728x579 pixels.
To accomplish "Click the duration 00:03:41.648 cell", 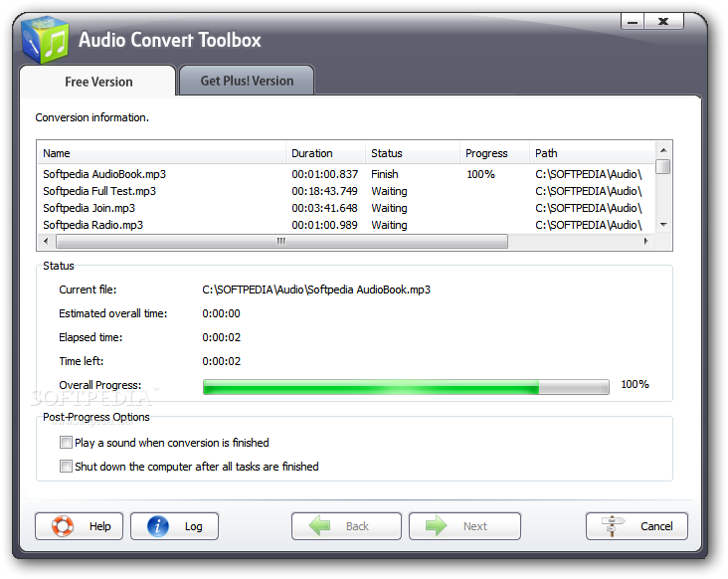I will tap(324, 208).
